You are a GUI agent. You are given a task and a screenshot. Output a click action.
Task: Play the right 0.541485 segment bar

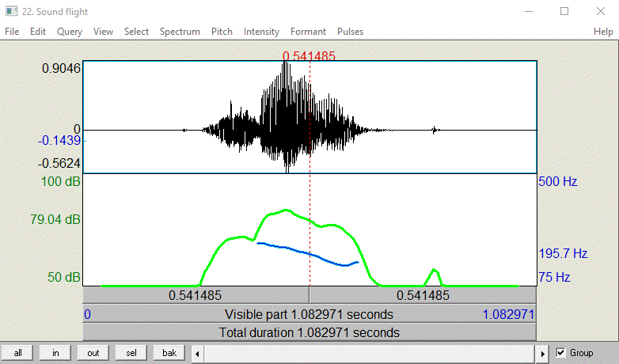click(x=423, y=295)
